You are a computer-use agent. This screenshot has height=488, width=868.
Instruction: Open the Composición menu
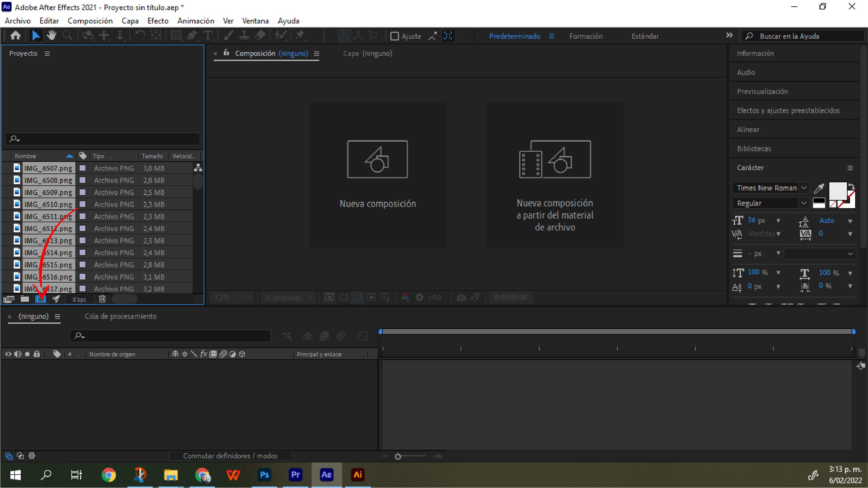coord(90,21)
